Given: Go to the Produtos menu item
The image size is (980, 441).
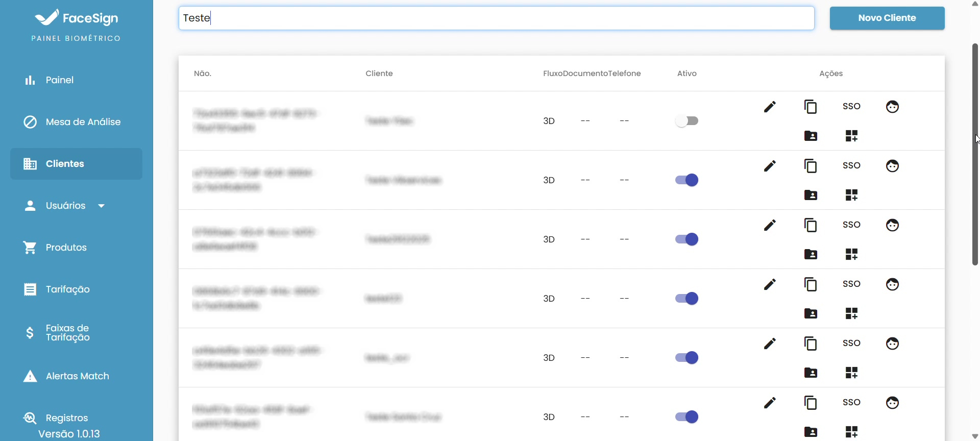Looking at the screenshot, I should point(66,248).
